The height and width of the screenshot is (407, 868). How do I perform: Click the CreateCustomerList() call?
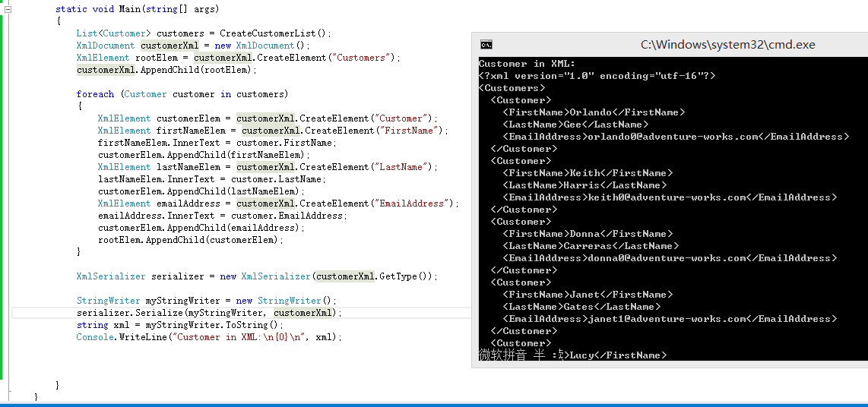[x=275, y=33]
